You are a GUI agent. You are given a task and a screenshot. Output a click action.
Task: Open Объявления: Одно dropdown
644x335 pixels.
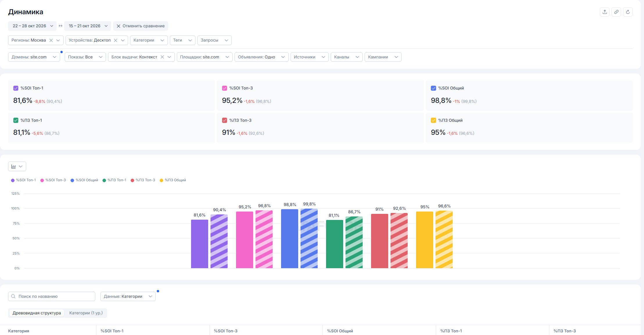[x=262, y=57]
